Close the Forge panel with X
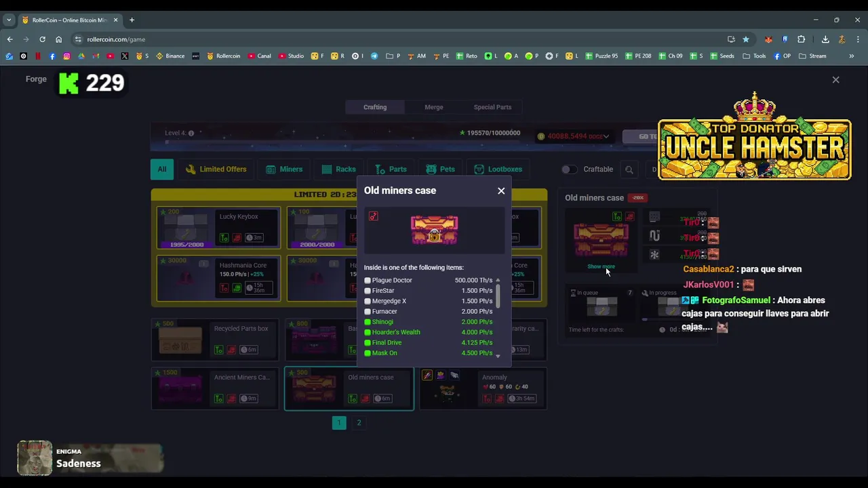868x488 pixels. point(835,80)
